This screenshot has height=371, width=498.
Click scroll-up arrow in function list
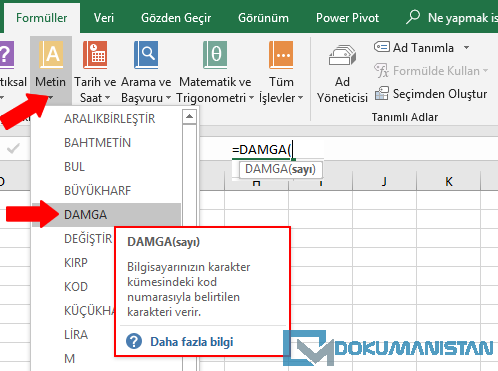189,116
